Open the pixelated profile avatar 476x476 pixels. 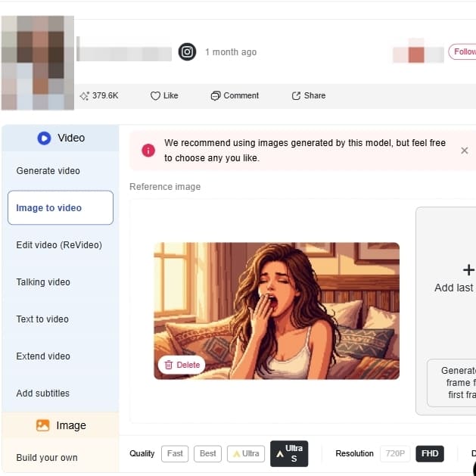(38, 63)
